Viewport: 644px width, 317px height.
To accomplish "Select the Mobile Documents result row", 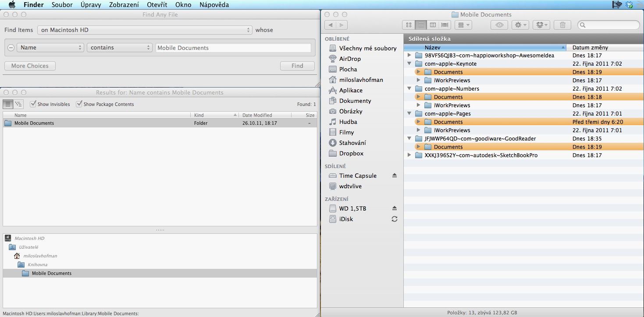I will pyautogui.click(x=160, y=123).
